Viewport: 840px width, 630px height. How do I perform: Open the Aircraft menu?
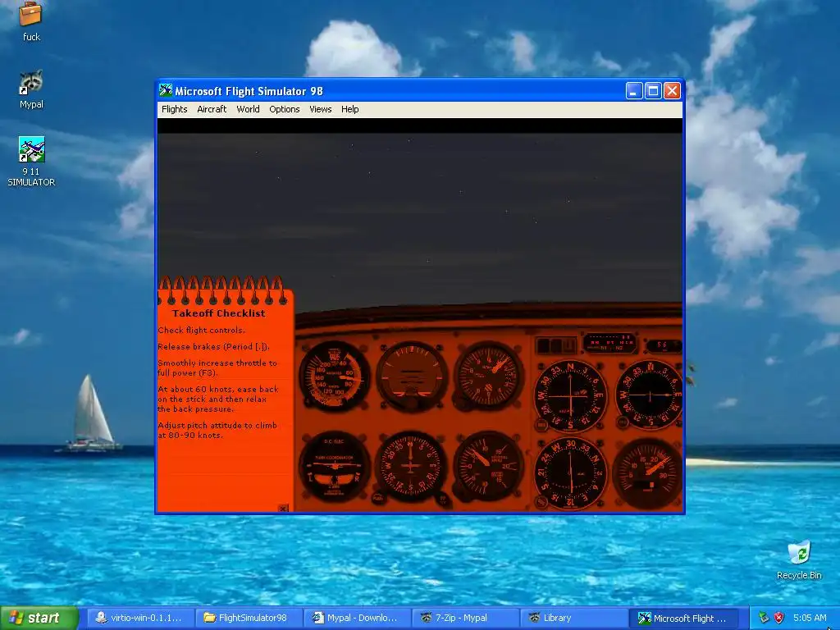(212, 109)
